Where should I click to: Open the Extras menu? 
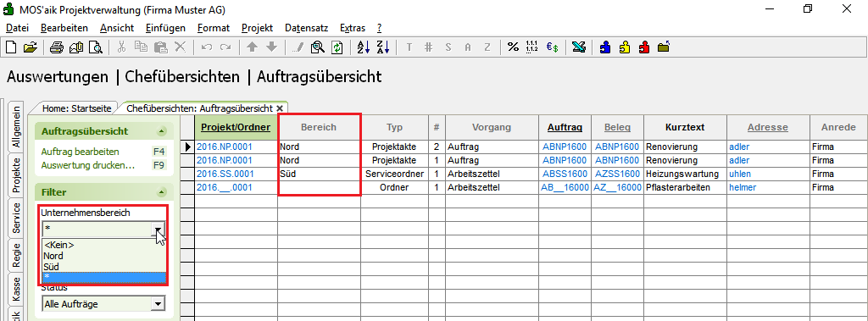click(x=353, y=28)
